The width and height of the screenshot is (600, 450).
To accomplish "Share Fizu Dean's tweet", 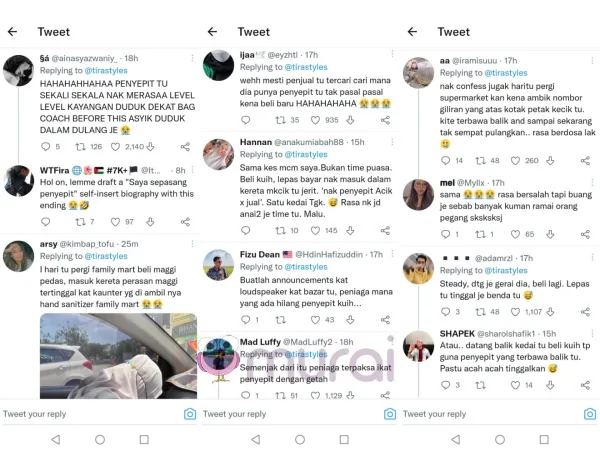I will pos(385,320).
